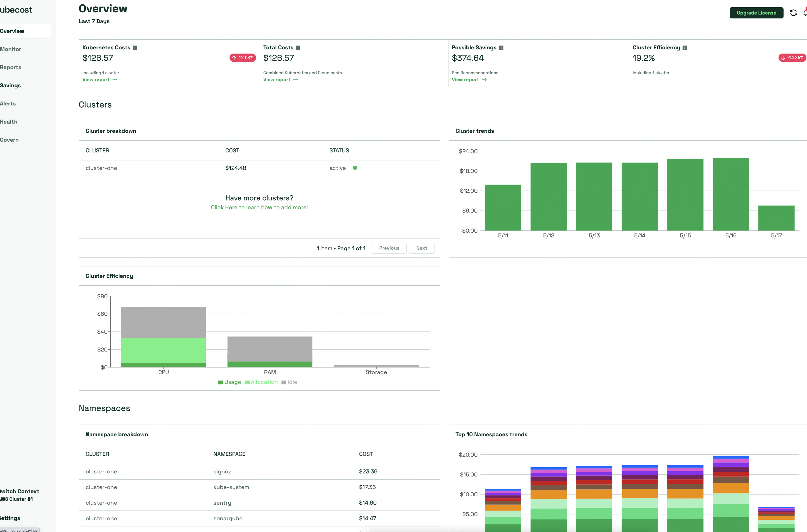
Task: Click the Total Costs info icon
Action: [298, 48]
